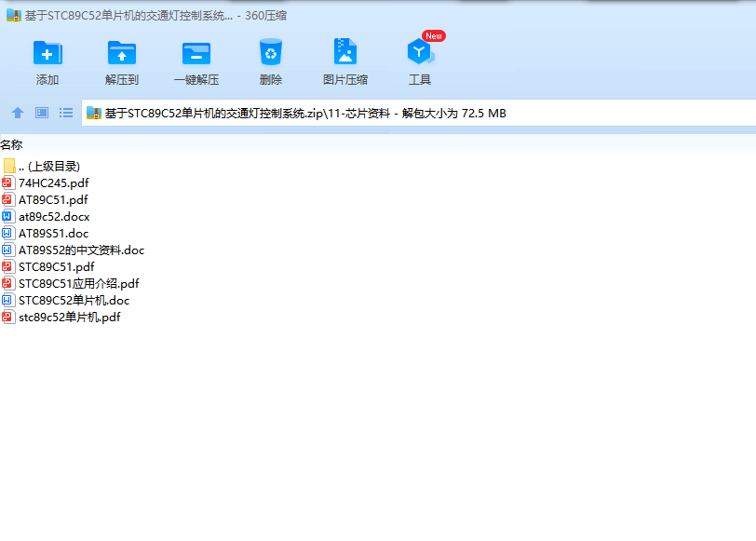The image size is (756, 541).
Task: Sort by the 名称 column header
Action: (11, 144)
